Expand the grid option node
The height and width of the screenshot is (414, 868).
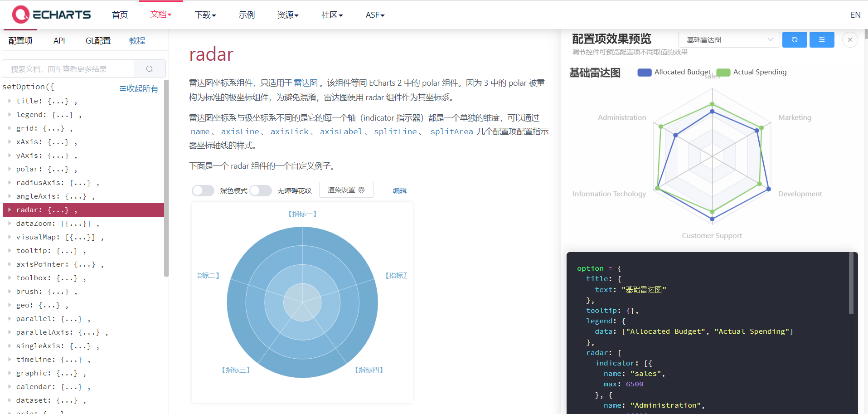10,128
